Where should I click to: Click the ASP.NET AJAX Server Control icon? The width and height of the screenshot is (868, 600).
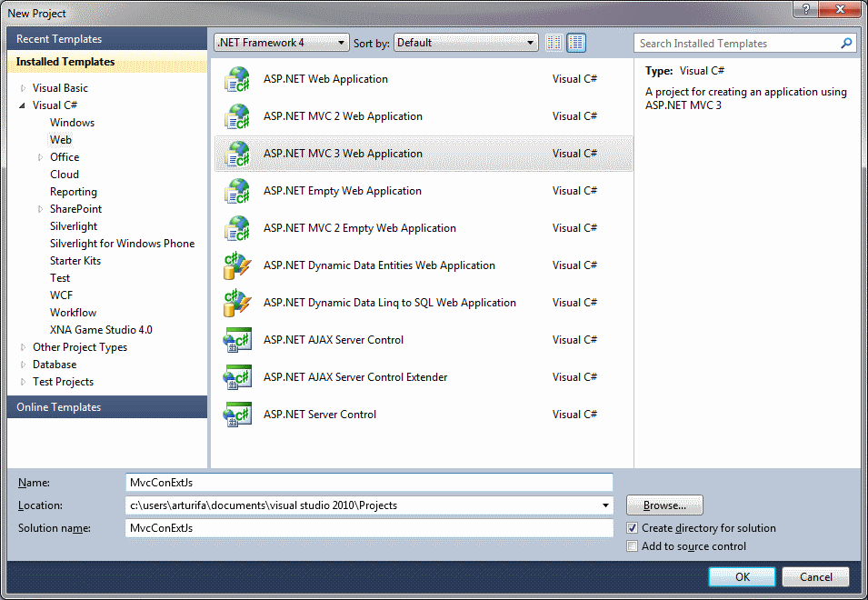click(x=237, y=340)
